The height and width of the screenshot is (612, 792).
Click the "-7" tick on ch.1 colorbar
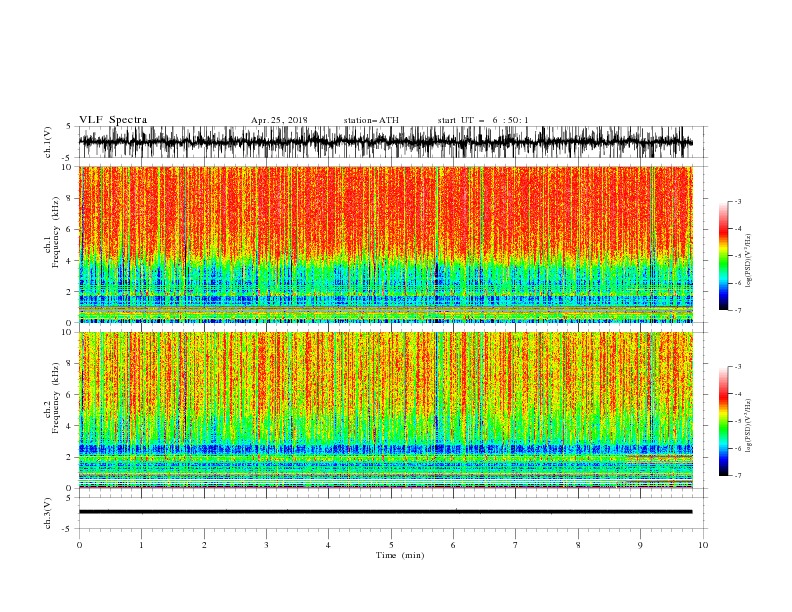(x=738, y=310)
